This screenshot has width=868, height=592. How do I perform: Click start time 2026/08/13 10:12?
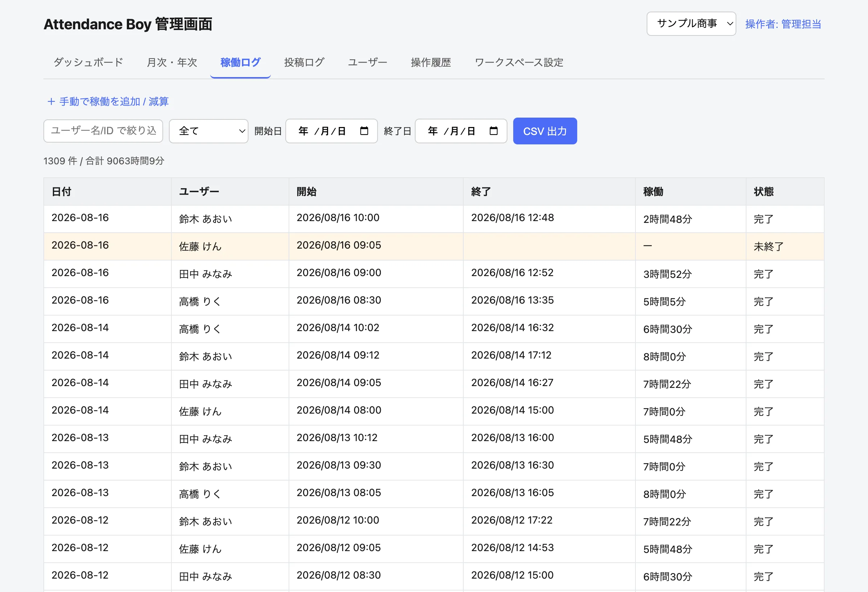[337, 437]
